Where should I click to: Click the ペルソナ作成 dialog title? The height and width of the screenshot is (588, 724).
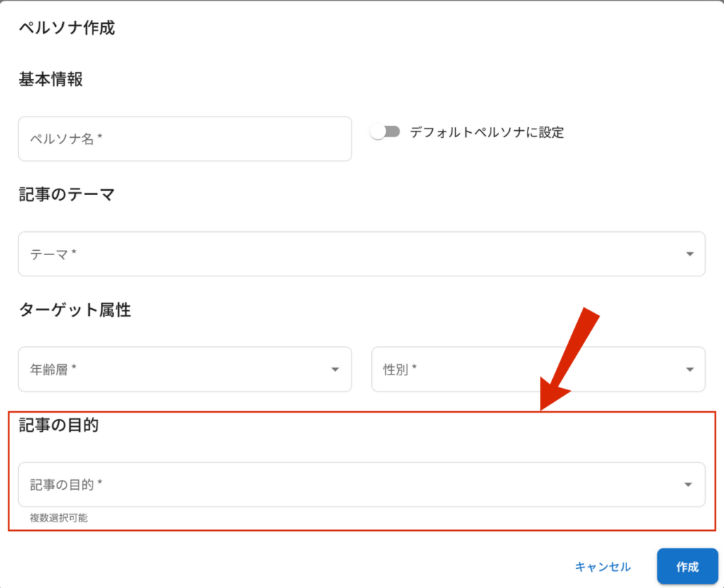[x=67, y=28]
